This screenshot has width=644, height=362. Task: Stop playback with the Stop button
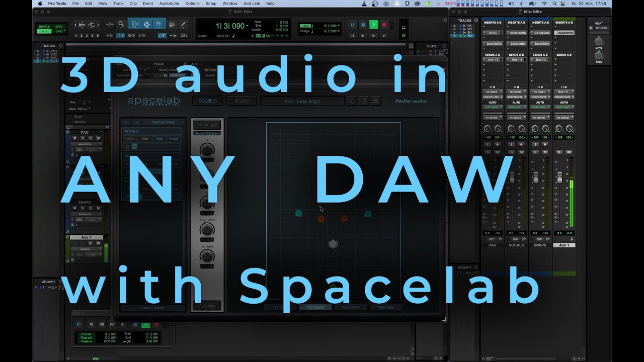coord(363,25)
